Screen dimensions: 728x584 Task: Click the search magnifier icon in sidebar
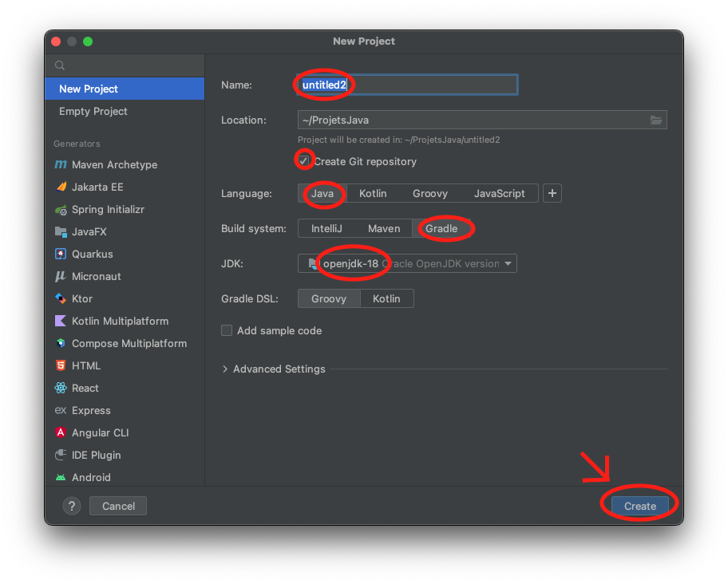click(60, 65)
